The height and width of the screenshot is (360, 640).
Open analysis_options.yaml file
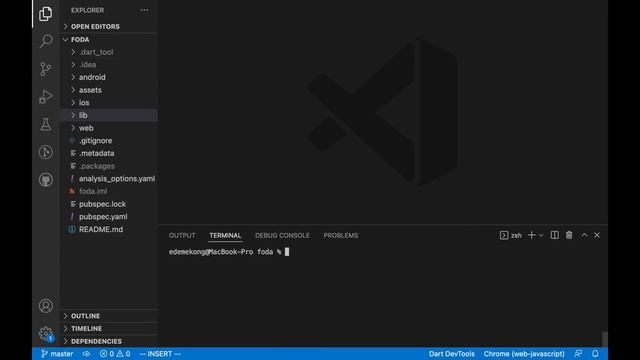pyautogui.click(x=109, y=179)
